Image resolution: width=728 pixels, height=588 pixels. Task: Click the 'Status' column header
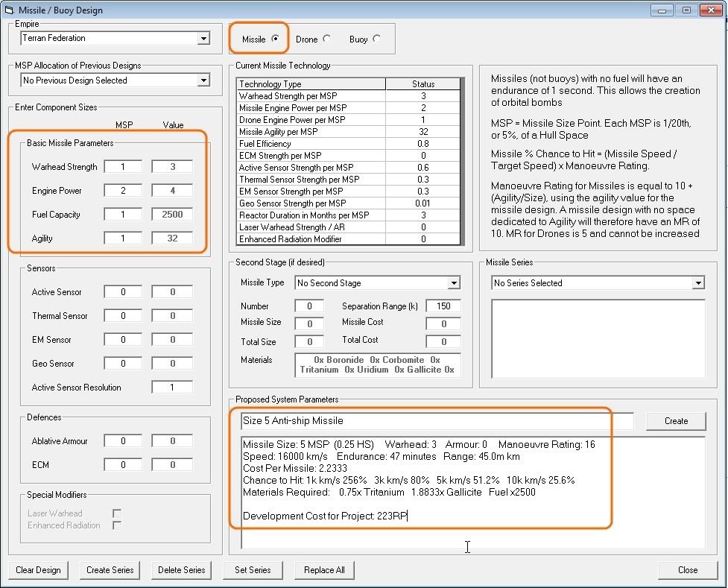(423, 84)
